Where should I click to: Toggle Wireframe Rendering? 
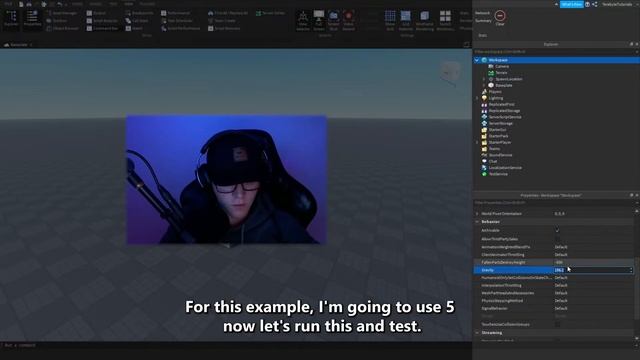tap(424, 20)
